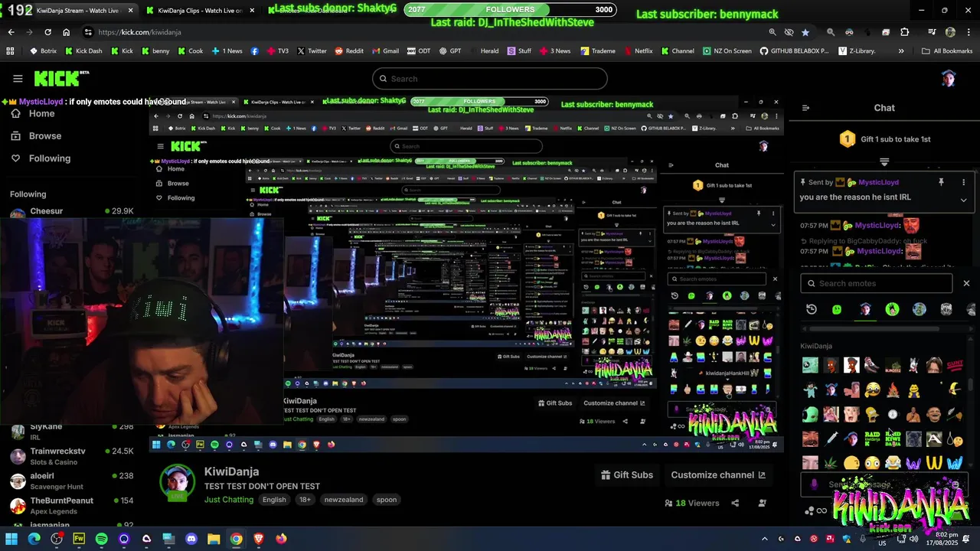Focus the Search emotes field

pyautogui.click(x=877, y=283)
